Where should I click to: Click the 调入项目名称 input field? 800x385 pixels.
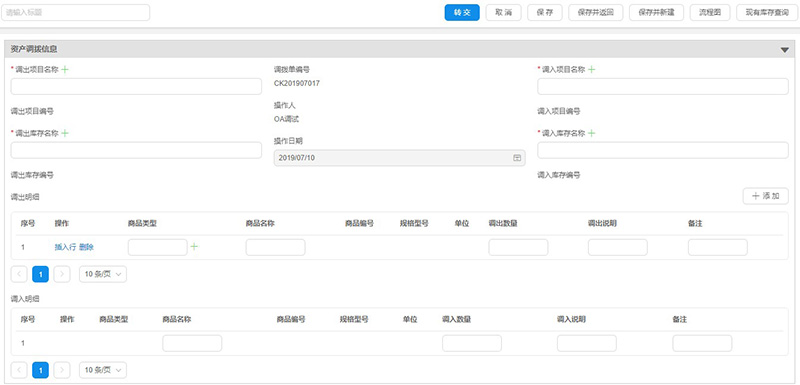[663, 87]
